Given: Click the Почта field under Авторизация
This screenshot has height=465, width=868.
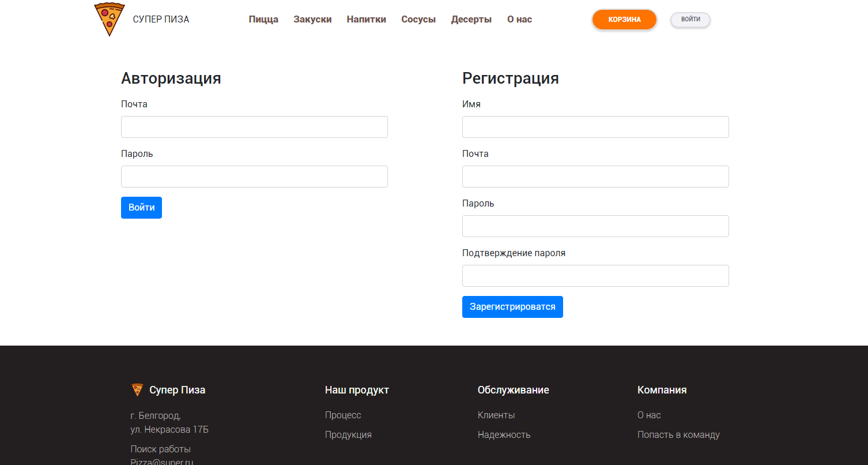Looking at the screenshot, I should point(254,126).
